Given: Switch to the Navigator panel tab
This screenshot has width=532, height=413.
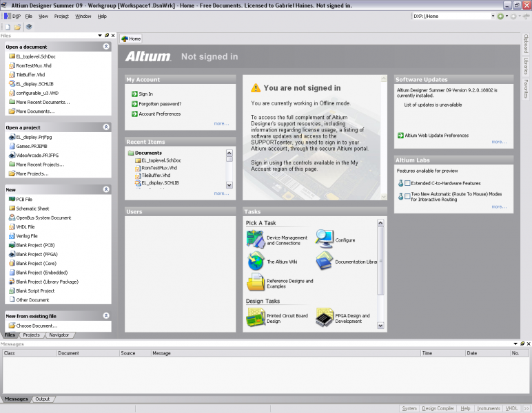Looking at the screenshot, I should [59, 335].
